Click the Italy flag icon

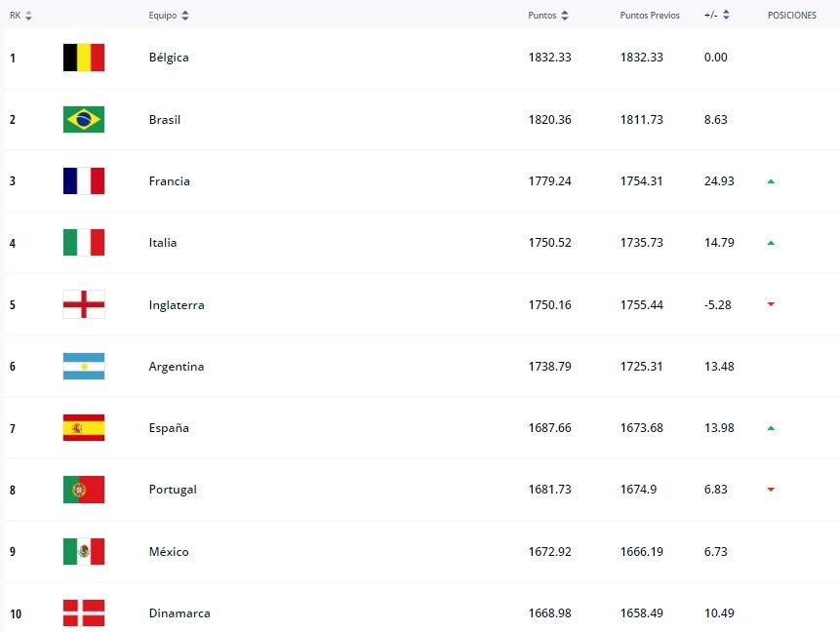(x=84, y=243)
